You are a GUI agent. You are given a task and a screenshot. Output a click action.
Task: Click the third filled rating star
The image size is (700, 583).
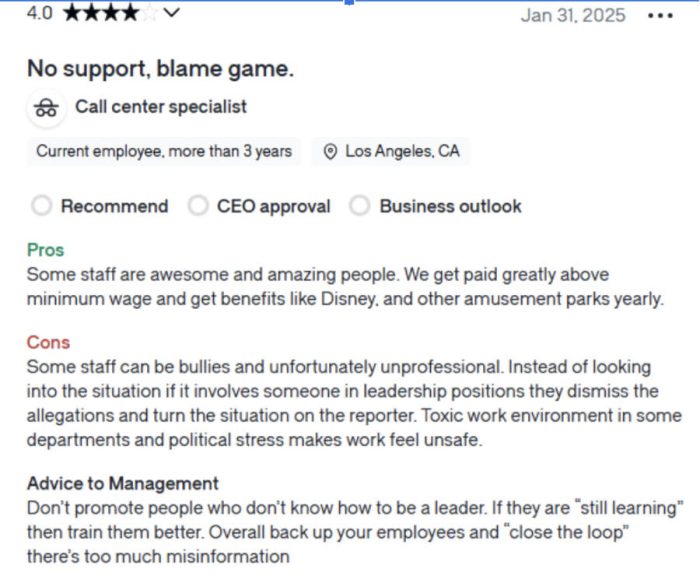(112, 13)
